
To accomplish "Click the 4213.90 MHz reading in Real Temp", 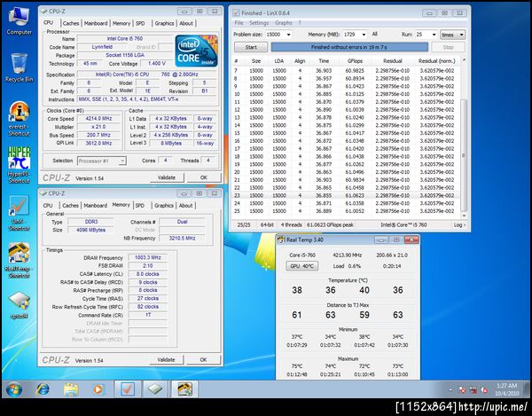I will pyautogui.click(x=347, y=255).
